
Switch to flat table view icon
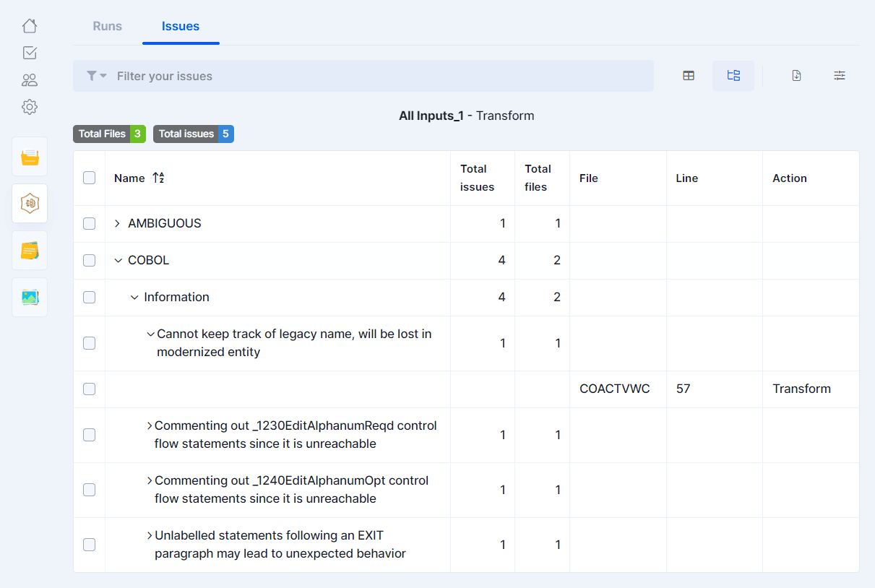(689, 76)
